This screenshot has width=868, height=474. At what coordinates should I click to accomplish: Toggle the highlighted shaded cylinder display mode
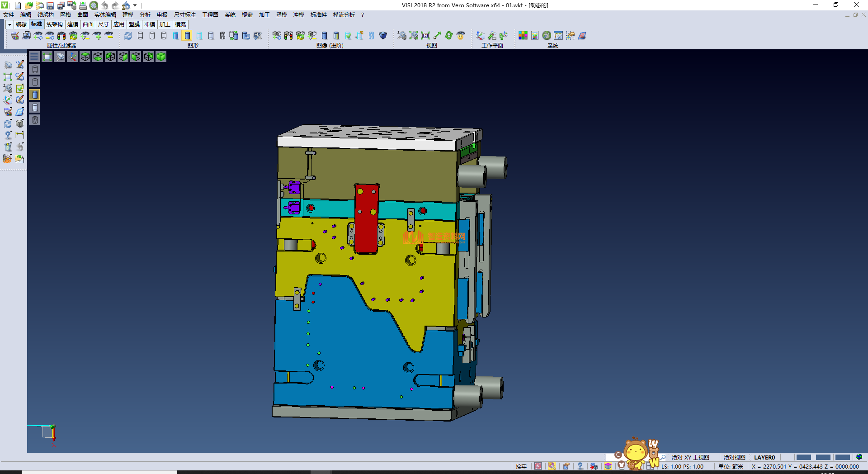pyautogui.click(x=187, y=36)
